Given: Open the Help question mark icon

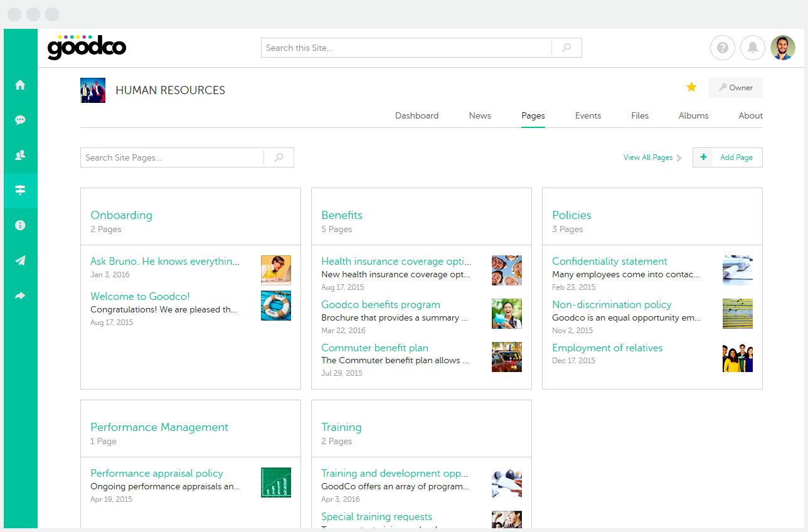Looking at the screenshot, I should point(722,47).
